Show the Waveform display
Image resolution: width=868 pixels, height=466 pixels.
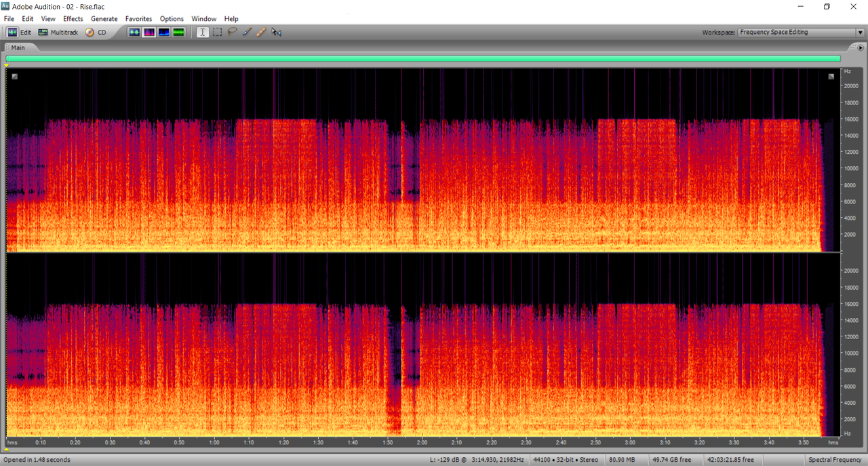pyautogui.click(x=134, y=32)
